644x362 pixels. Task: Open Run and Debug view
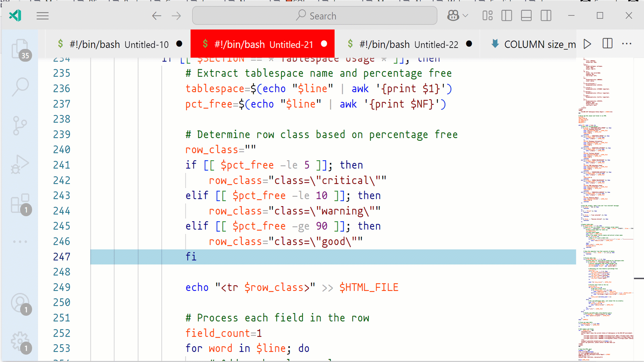20,164
